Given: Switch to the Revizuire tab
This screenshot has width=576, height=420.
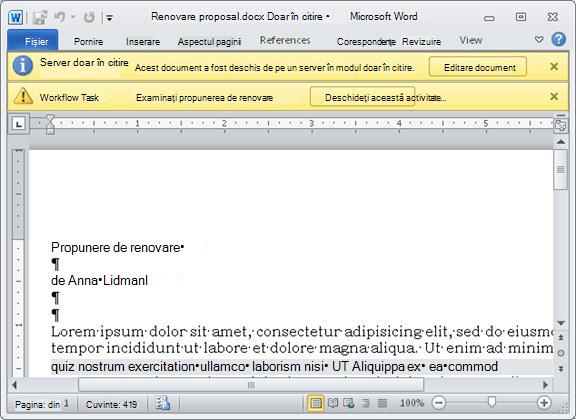Looking at the screenshot, I should coord(421,42).
